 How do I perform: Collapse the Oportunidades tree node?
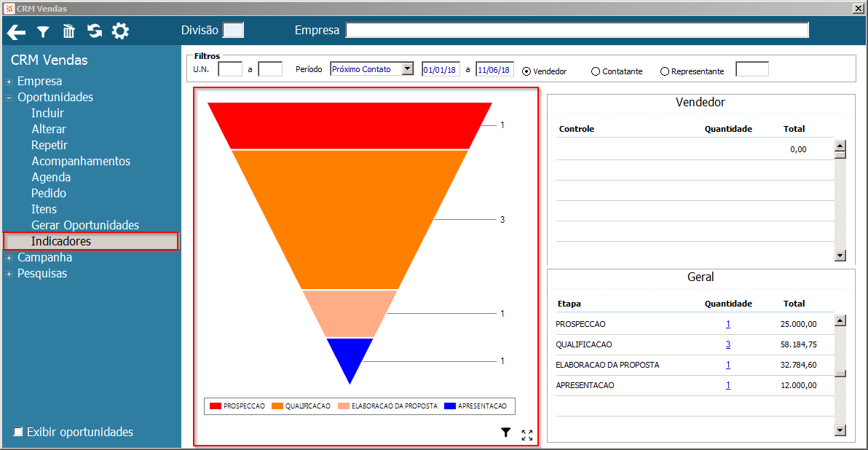[9, 98]
